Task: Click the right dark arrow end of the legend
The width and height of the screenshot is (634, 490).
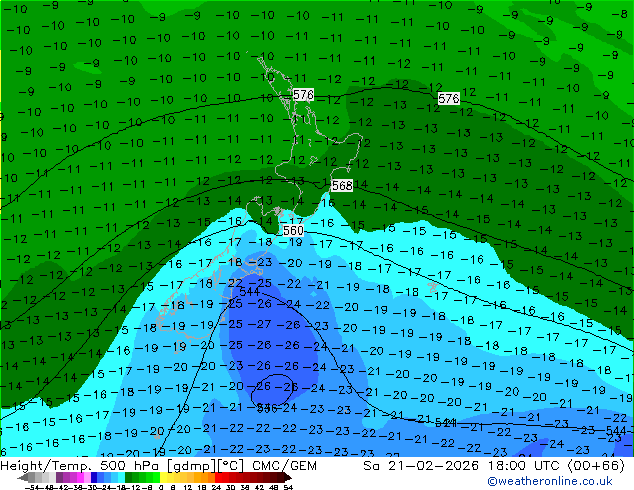Action: coord(287,477)
